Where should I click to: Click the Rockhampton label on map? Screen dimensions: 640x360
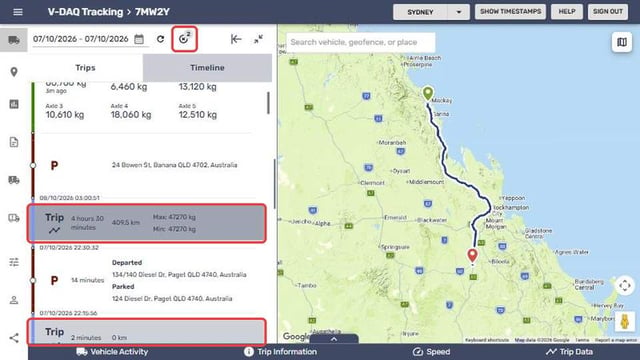point(511,207)
